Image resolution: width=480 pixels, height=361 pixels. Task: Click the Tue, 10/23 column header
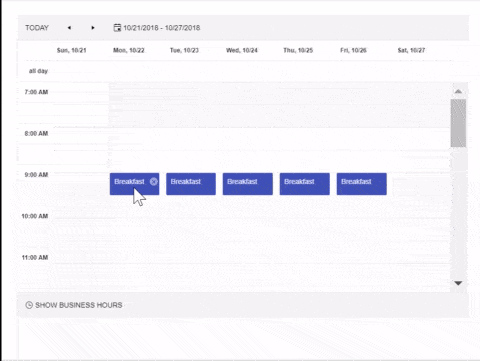[184, 50]
